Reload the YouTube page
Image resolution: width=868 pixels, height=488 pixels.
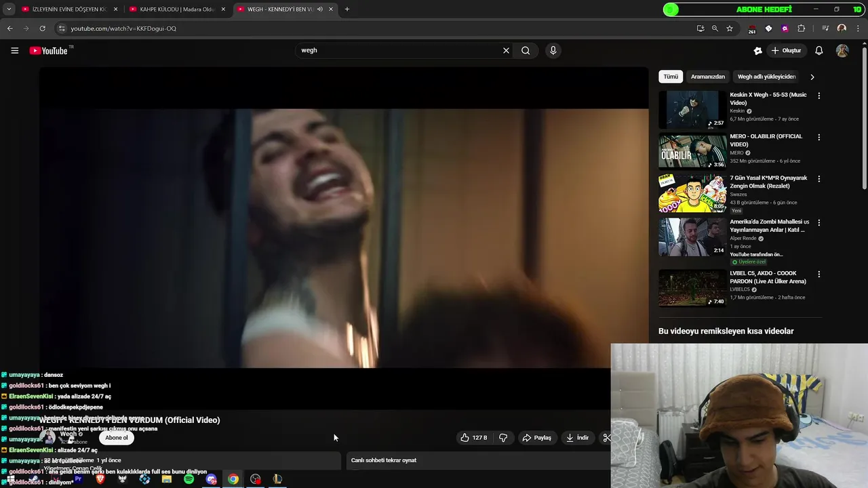tap(42, 28)
